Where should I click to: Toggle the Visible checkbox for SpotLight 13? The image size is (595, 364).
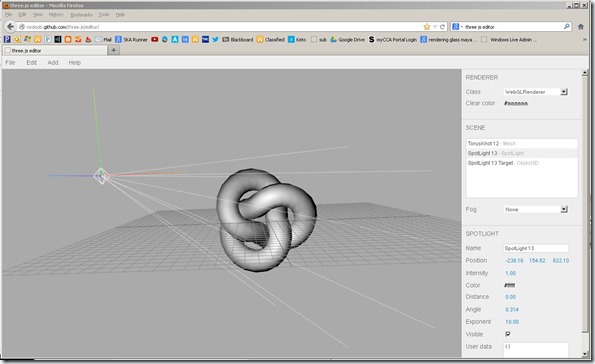coord(508,334)
